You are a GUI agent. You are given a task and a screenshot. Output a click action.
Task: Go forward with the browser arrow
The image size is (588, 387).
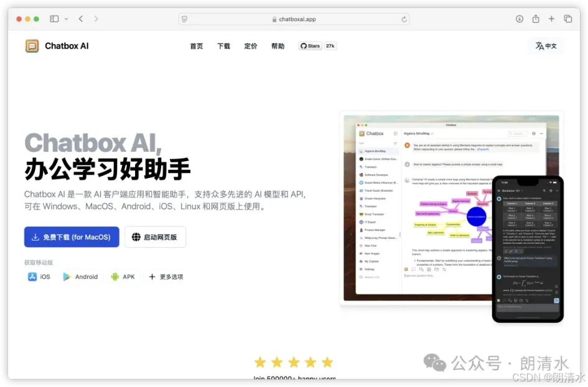pyautogui.click(x=96, y=19)
